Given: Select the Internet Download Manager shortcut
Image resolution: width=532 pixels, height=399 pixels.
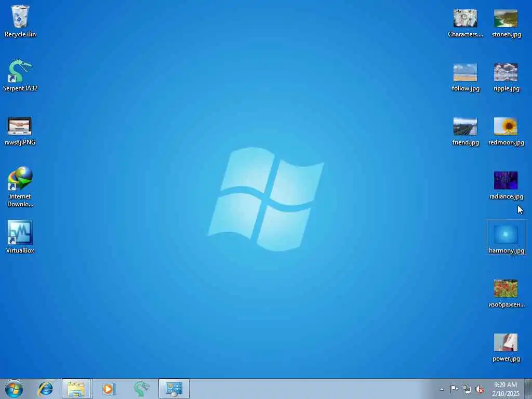Looking at the screenshot, I should 20,187.
